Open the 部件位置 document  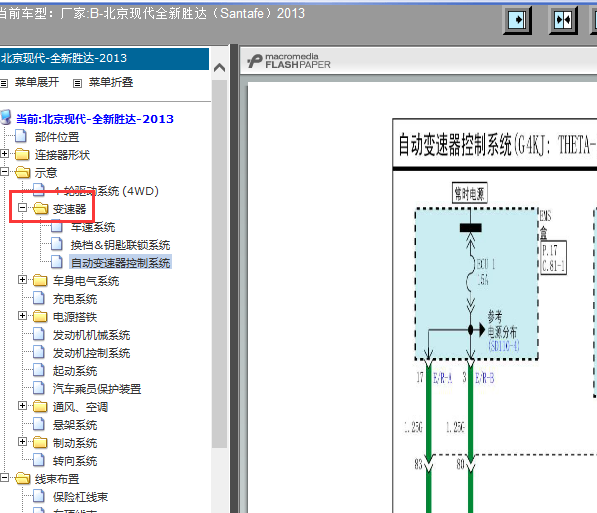pos(57,137)
